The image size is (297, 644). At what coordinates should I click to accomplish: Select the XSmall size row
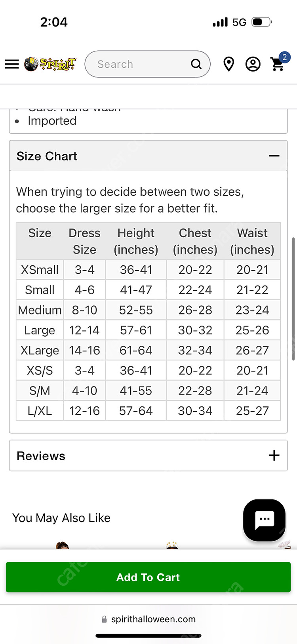pos(40,270)
